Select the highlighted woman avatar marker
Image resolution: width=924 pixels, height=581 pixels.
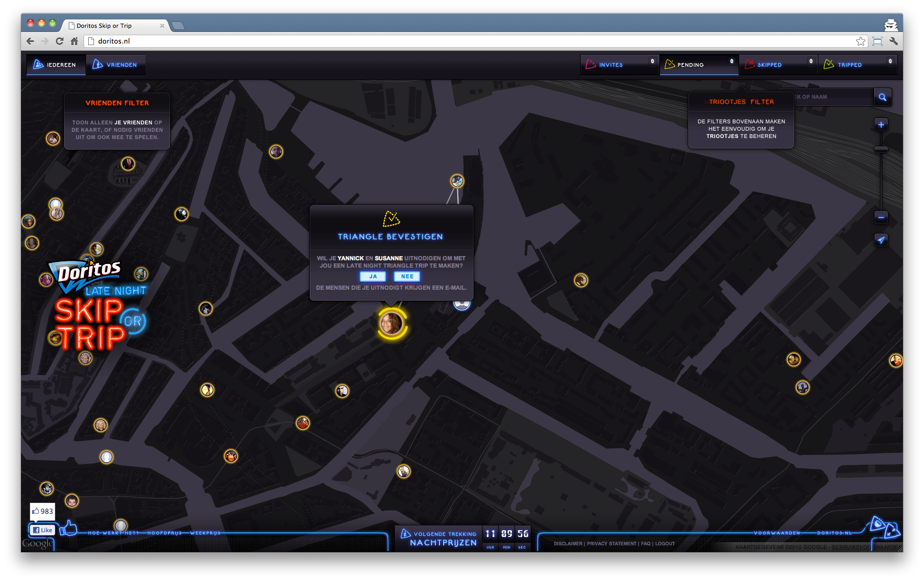391,323
